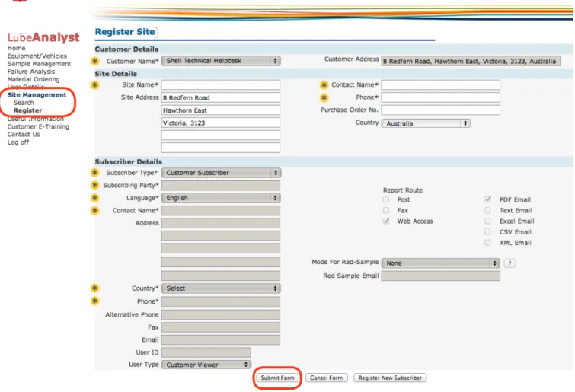The width and height of the screenshot is (575, 392).
Task: Open Sample Management in the sidebar
Action: point(40,64)
